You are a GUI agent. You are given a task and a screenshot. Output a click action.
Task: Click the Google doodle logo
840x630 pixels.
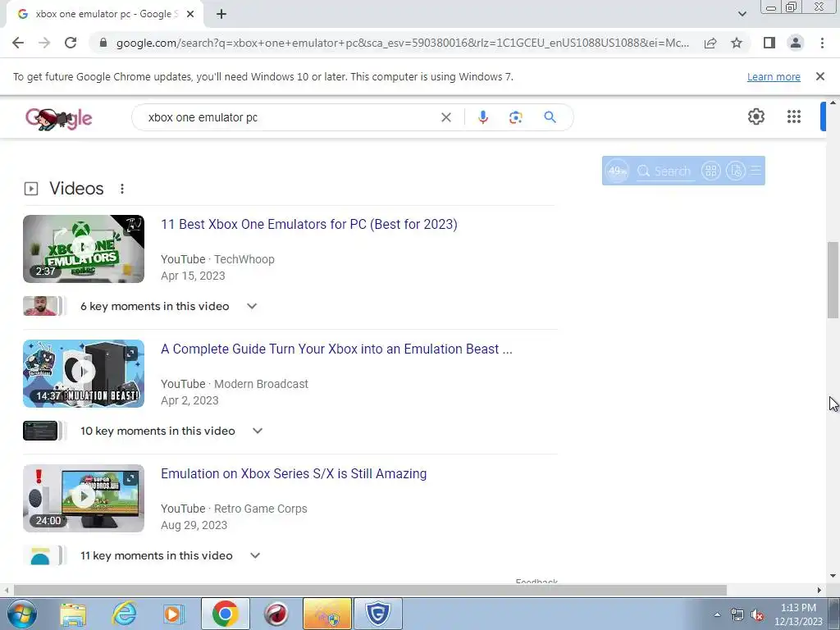(58, 118)
